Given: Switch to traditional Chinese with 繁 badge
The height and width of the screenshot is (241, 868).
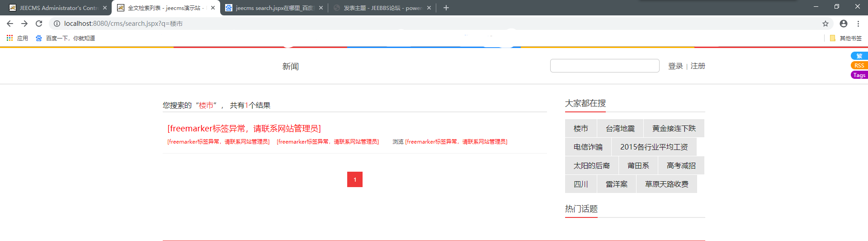Looking at the screenshot, I should pyautogui.click(x=859, y=56).
